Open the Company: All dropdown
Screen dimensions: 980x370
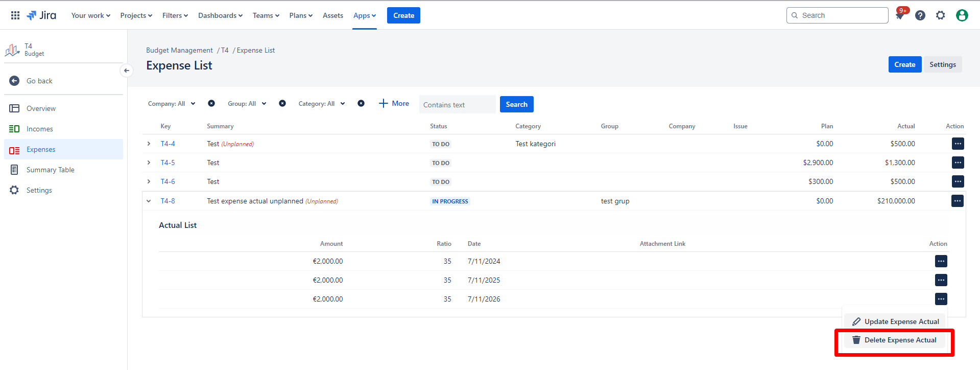coord(172,104)
